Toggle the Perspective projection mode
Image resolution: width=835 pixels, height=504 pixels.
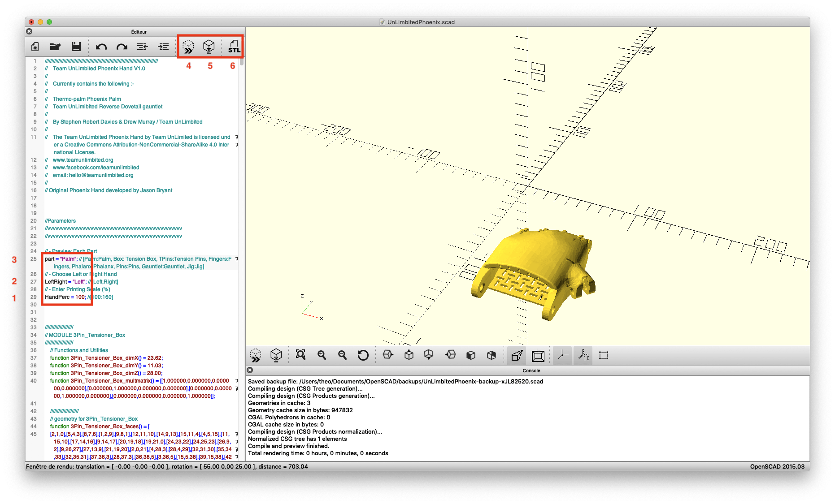pyautogui.click(x=517, y=356)
